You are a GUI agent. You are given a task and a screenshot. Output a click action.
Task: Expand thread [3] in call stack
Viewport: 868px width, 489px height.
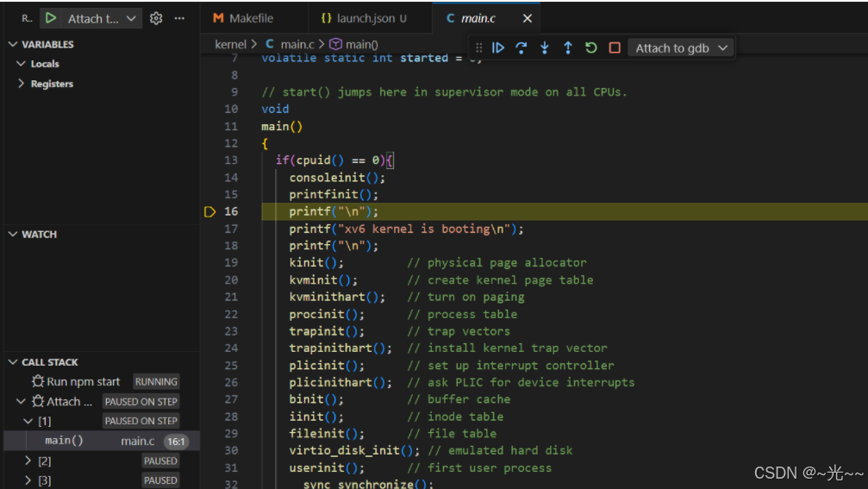(x=28, y=480)
